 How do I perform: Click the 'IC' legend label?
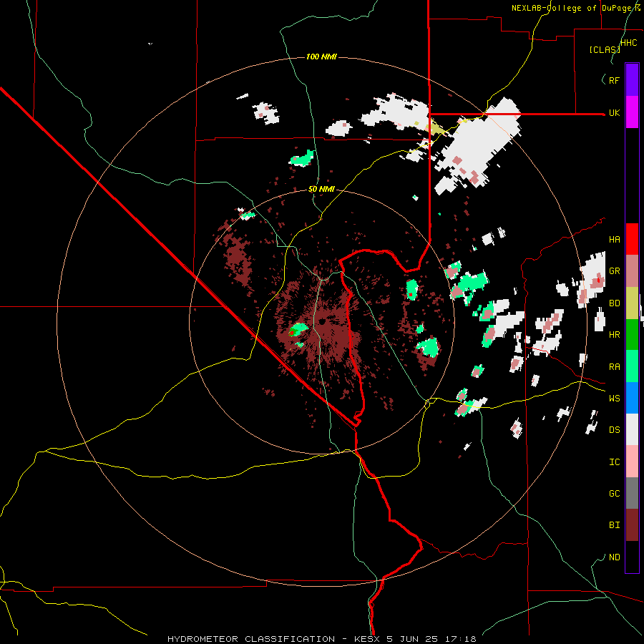tap(614, 462)
